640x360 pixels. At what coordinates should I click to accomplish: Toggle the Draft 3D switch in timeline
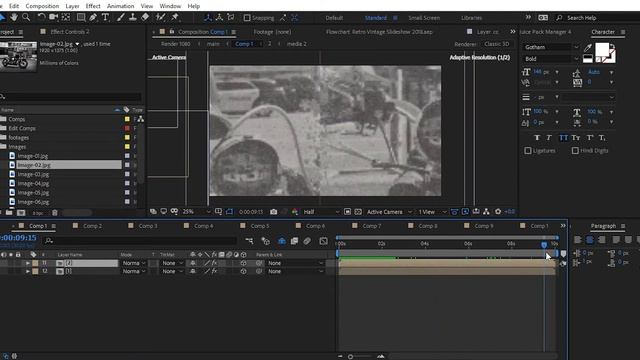pyautogui.click(x=266, y=241)
